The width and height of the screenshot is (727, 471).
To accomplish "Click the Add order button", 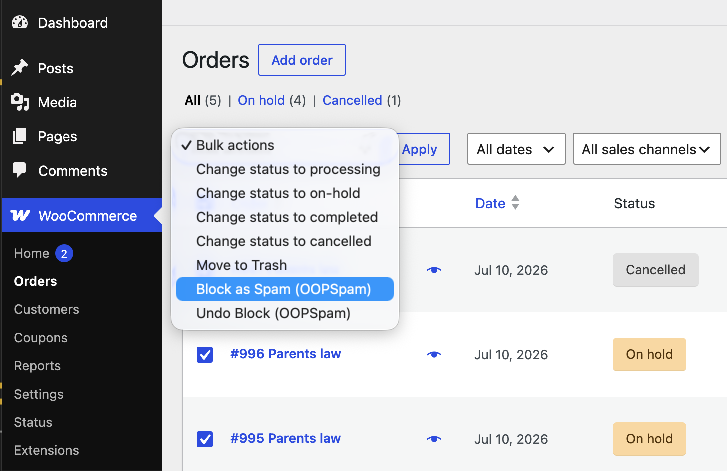I will (302, 60).
